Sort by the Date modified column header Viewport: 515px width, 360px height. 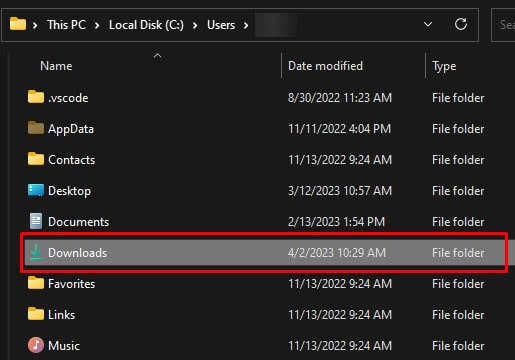[325, 66]
